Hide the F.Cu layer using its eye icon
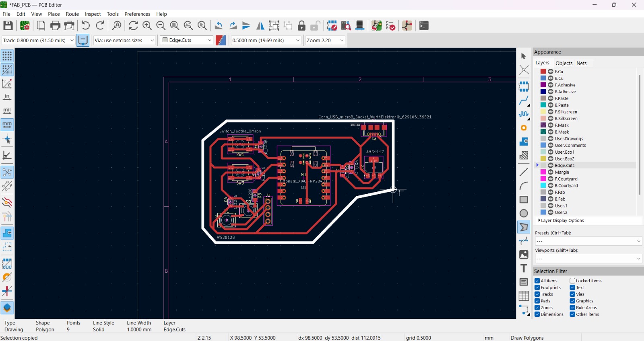The height and width of the screenshot is (341, 644). pos(551,72)
